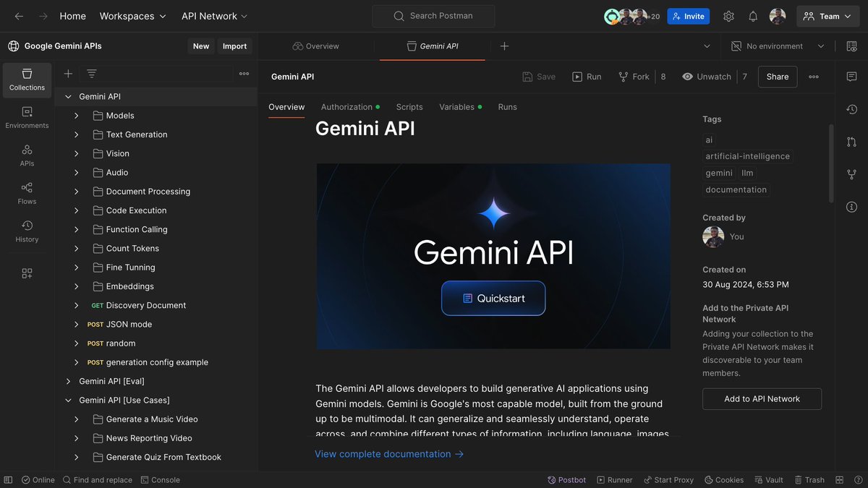Collapse the Gemini API collection

coord(69,96)
